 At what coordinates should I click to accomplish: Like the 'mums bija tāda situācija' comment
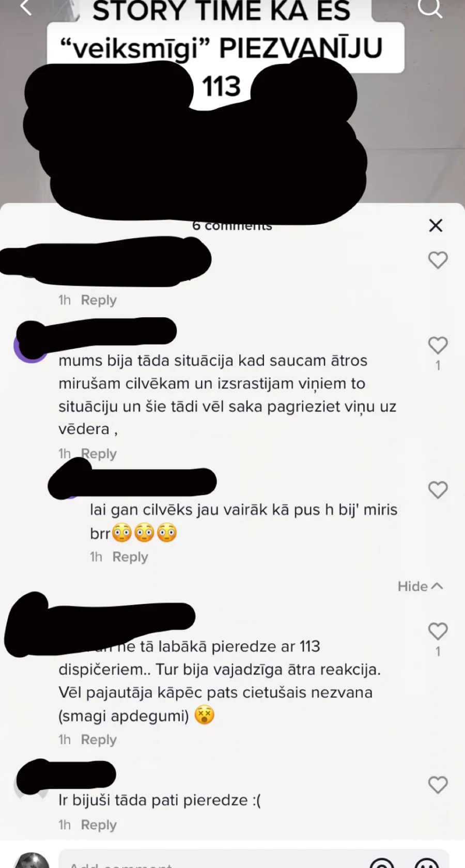click(x=438, y=345)
